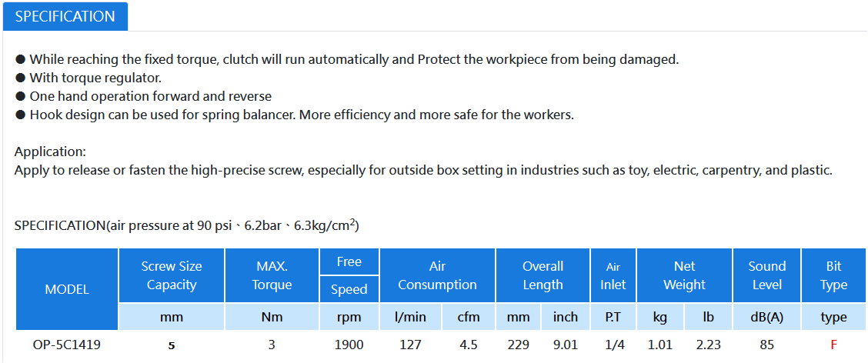Click the Net Weight column header

coord(685,275)
